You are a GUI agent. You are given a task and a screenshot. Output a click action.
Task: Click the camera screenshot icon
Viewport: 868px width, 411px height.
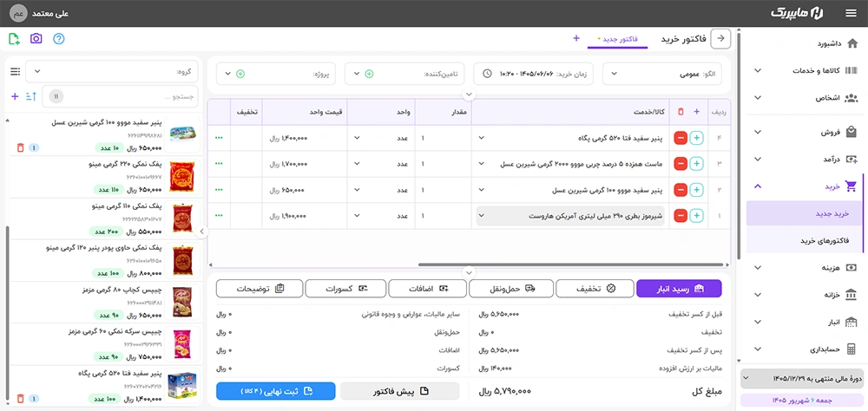(36, 39)
